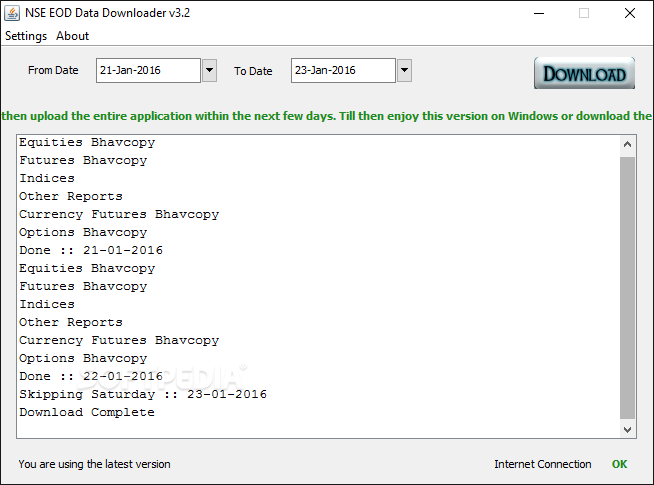Click the first 'Equities Bhavcopy' log line

[x=87, y=143]
